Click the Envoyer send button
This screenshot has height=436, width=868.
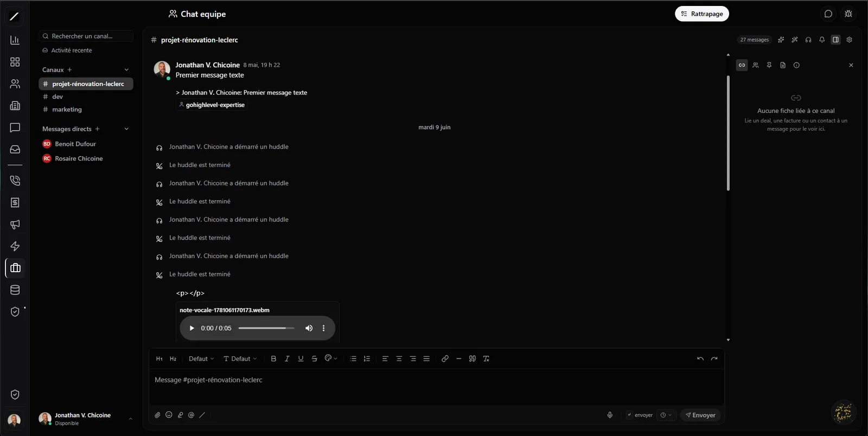pos(700,415)
